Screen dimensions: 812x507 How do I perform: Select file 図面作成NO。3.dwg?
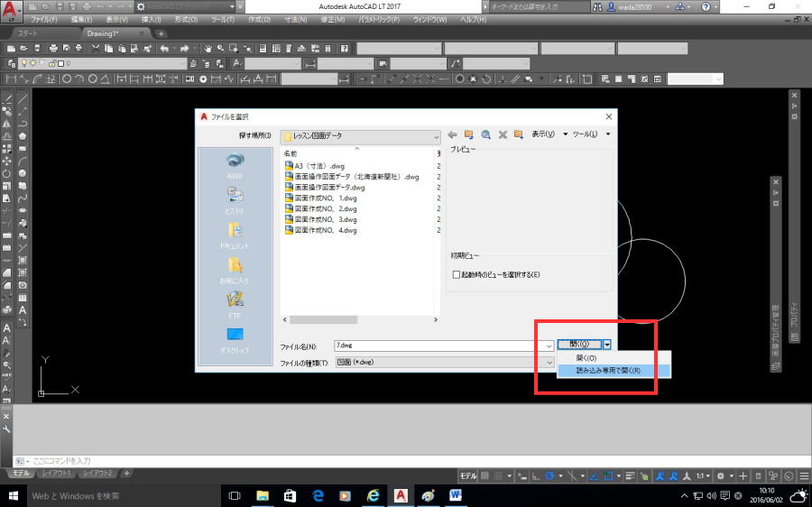[x=321, y=219]
